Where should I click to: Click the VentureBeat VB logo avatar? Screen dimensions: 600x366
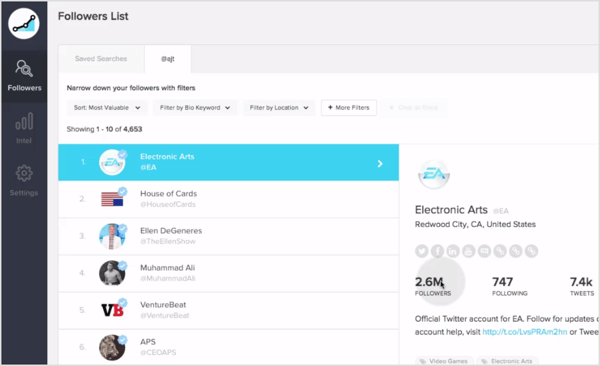point(112,310)
